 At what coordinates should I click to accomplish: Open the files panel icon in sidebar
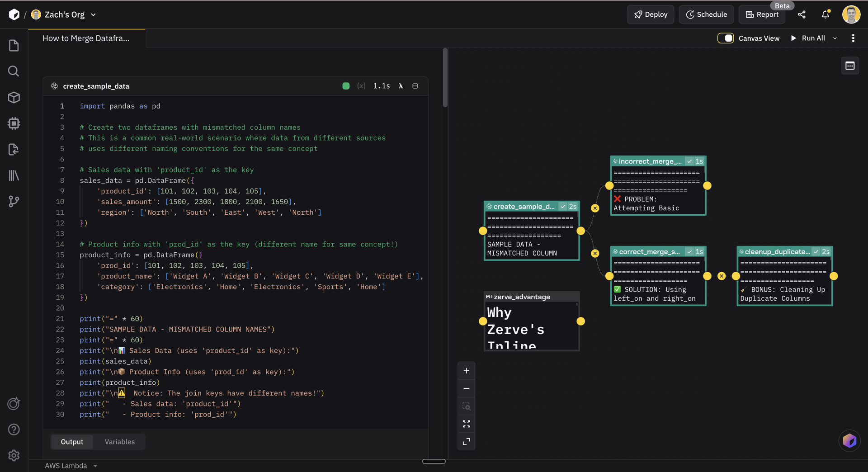pos(14,45)
